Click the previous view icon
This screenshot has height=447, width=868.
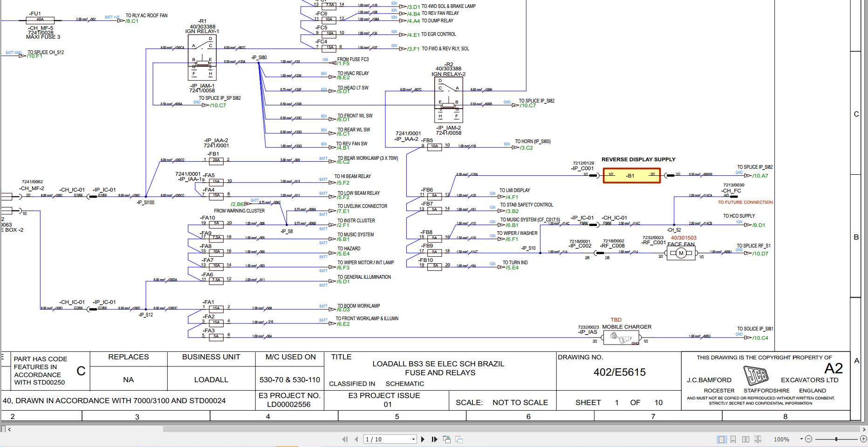tap(447, 439)
